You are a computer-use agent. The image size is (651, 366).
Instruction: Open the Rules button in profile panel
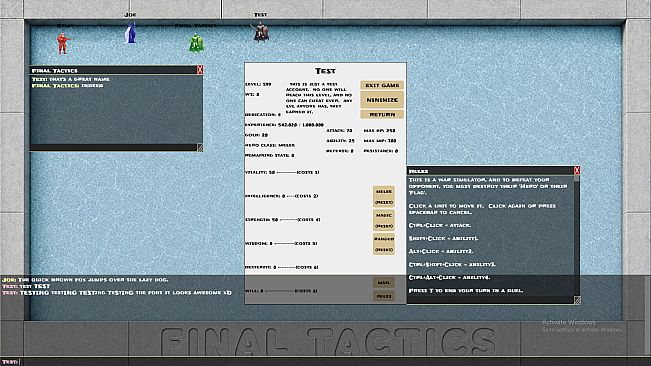pos(384,296)
